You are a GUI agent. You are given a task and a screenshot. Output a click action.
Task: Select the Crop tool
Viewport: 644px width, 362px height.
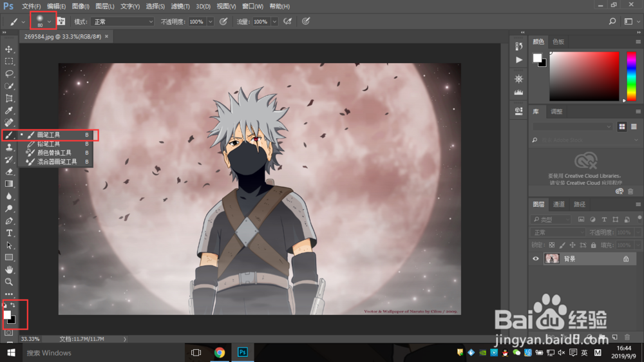click(x=8, y=99)
